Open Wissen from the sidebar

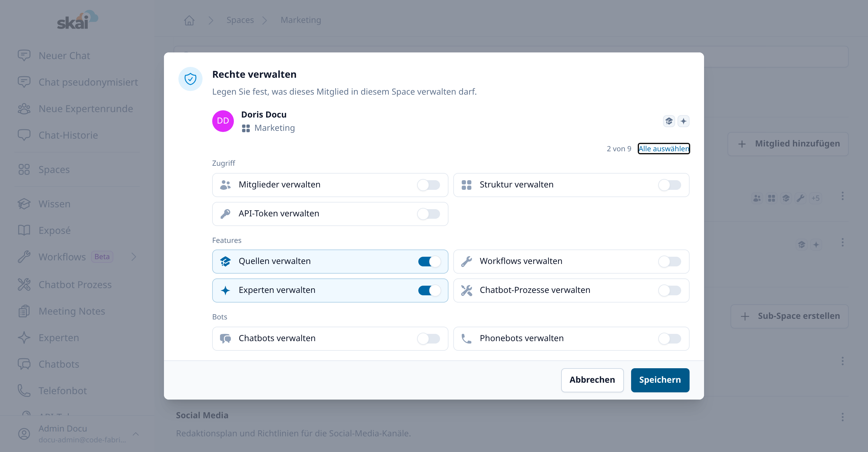click(x=54, y=204)
